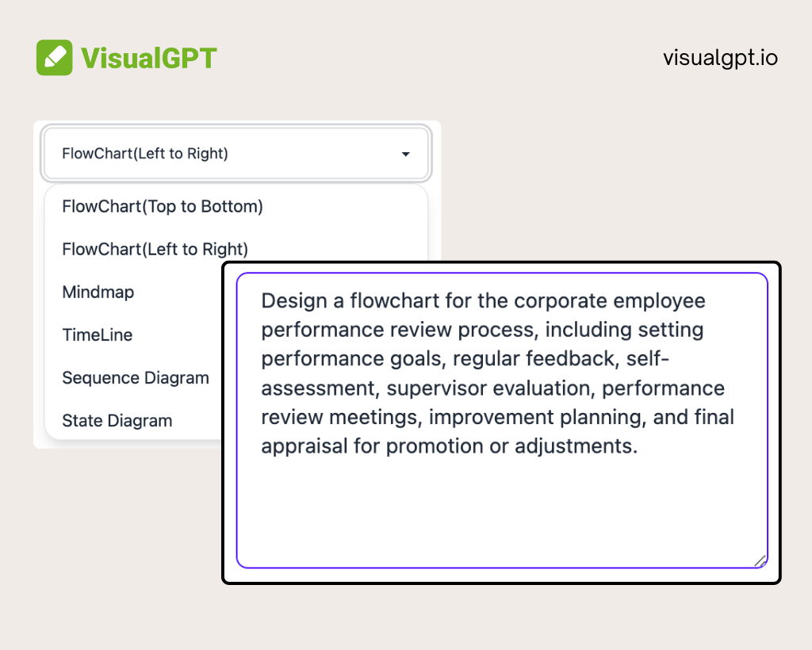Click the selected value text in dropdown
This screenshot has width=812, height=650.
click(x=145, y=154)
